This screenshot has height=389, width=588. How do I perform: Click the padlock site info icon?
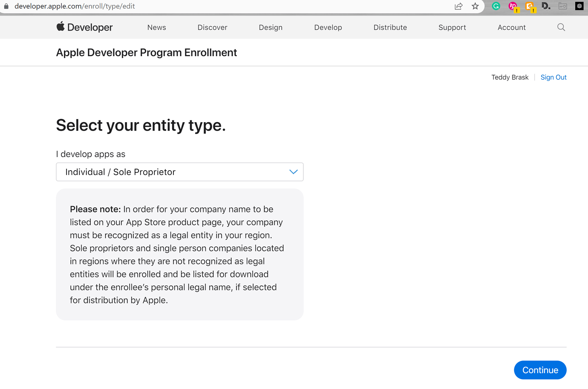(x=6, y=6)
